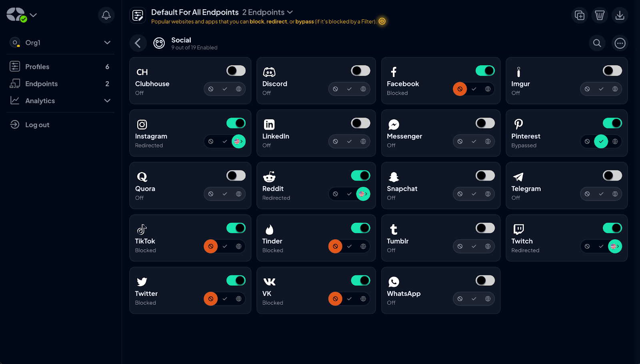Screen dimensions: 640x364
Task: Turn off the Instagram toggle
Action: click(x=236, y=123)
